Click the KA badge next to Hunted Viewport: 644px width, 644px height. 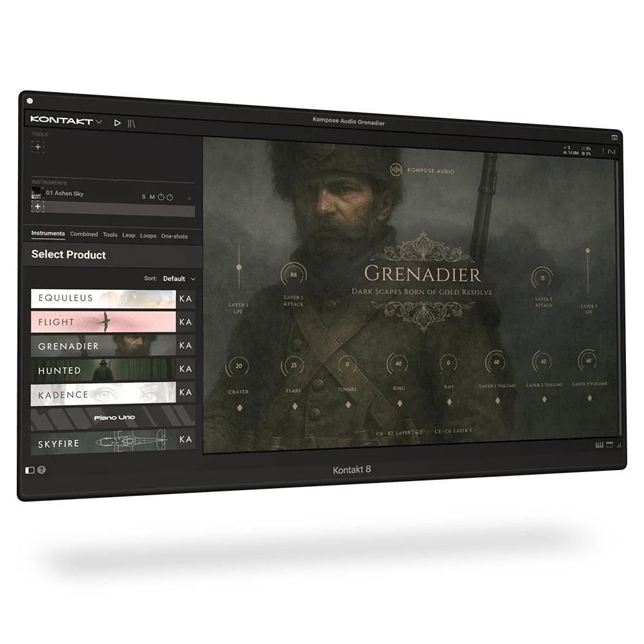tap(185, 369)
